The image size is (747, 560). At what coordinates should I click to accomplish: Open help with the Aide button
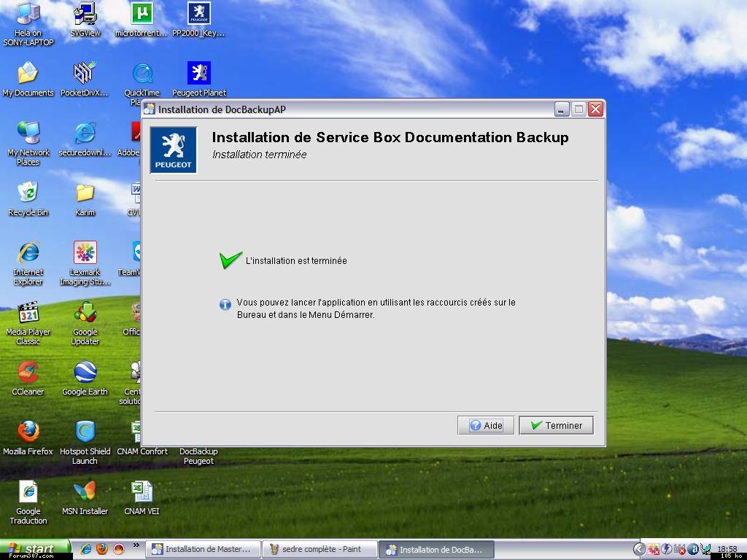485,425
